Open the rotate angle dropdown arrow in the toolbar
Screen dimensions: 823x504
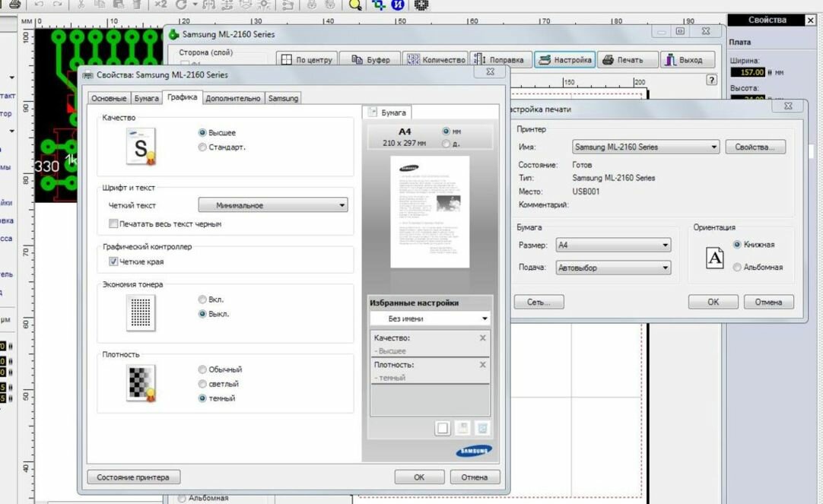pos(195,5)
